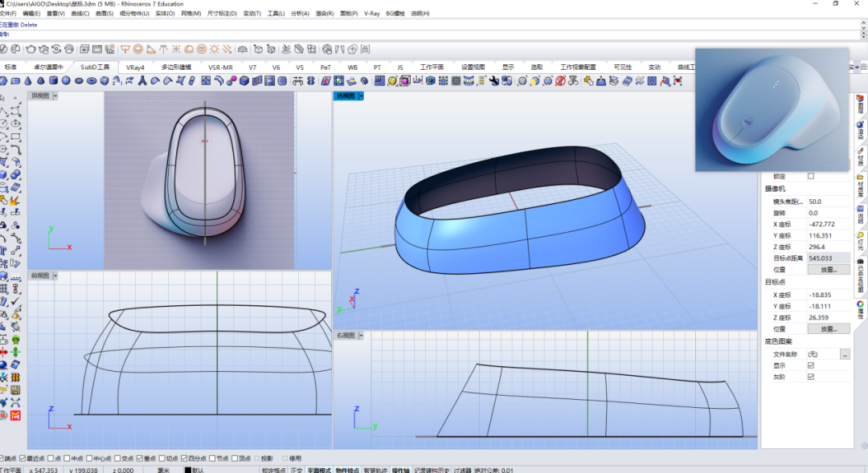This screenshot has height=473, width=868.
Task: Click the blue SubD box icon
Action: tap(244, 81)
